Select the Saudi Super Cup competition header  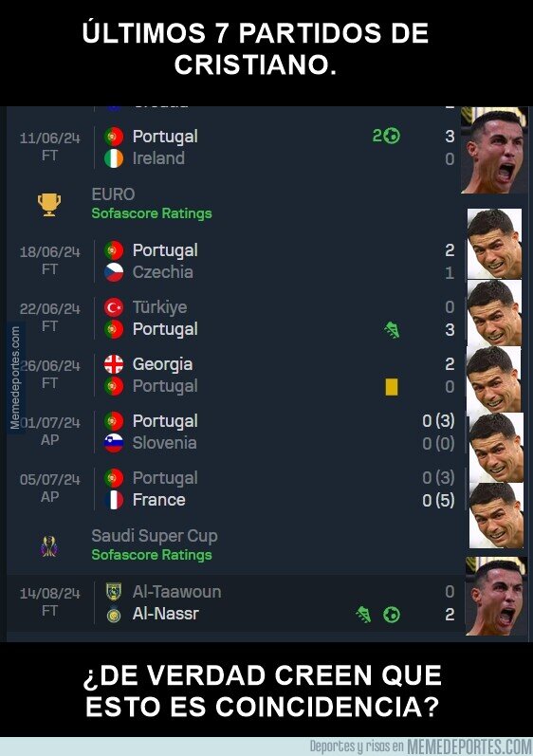pos(233,544)
